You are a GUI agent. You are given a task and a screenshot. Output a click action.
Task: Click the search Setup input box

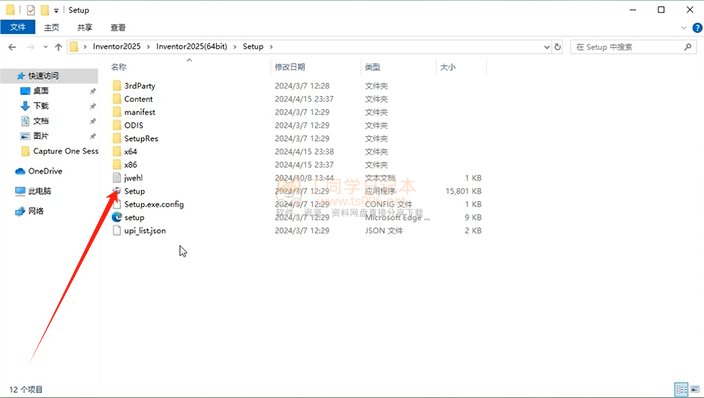[x=633, y=47]
